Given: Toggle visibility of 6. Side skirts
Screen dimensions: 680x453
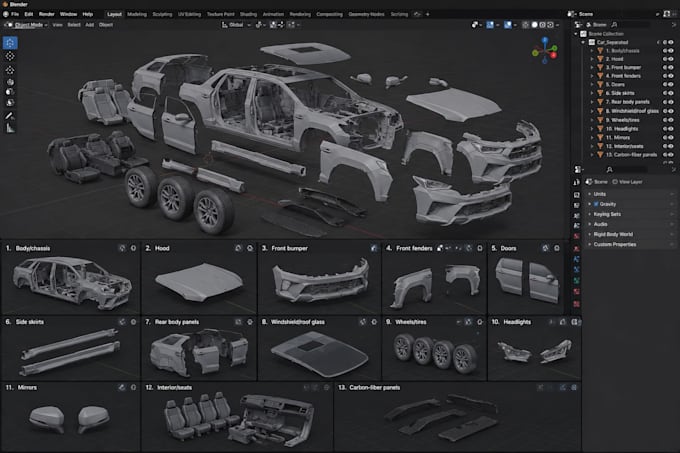Looking at the screenshot, I should [671, 93].
